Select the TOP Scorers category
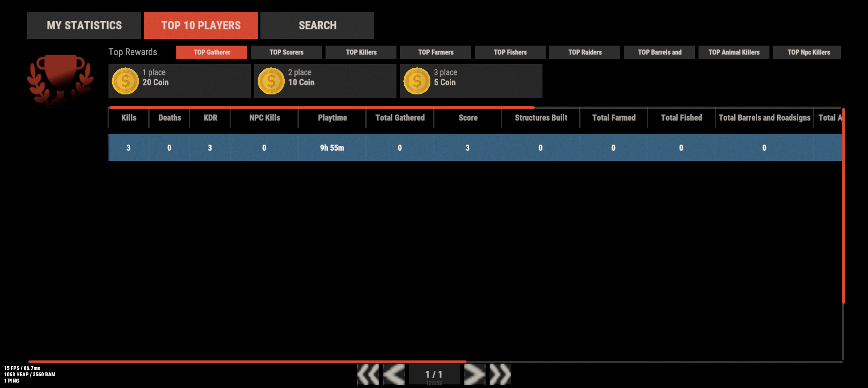The image size is (868, 388). (286, 52)
